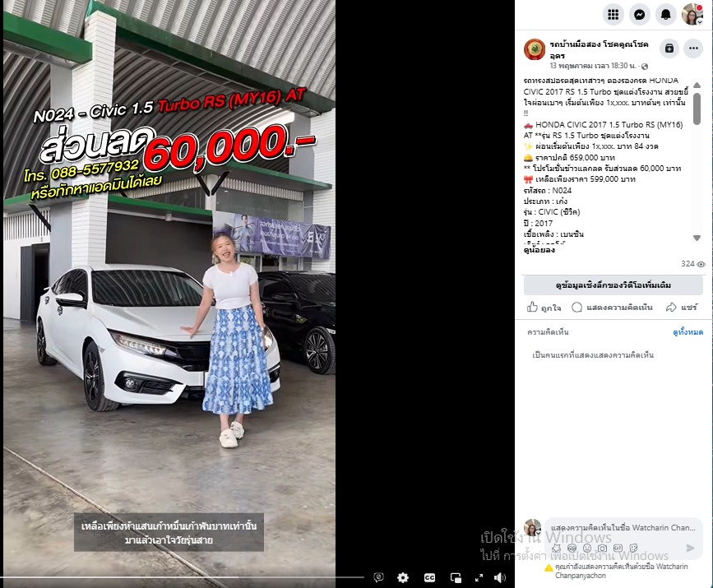Open video settings gear
Image resolution: width=713 pixels, height=588 pixels.
tap(403, 577)
